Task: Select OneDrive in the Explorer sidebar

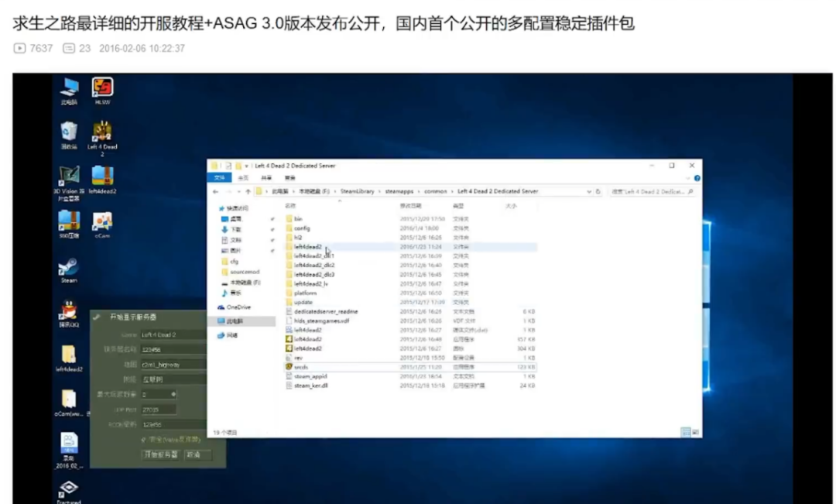Action: click(234, 307)
